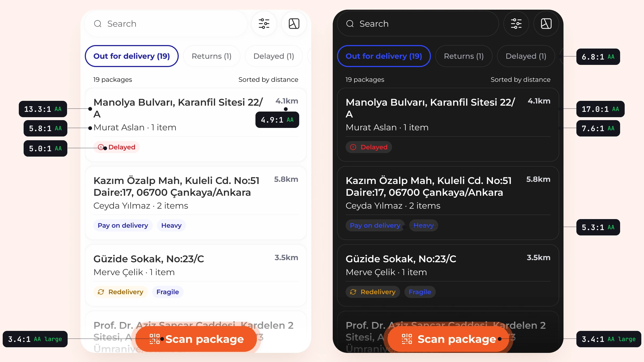Open map view icon in light mockup

coord(294,24)
